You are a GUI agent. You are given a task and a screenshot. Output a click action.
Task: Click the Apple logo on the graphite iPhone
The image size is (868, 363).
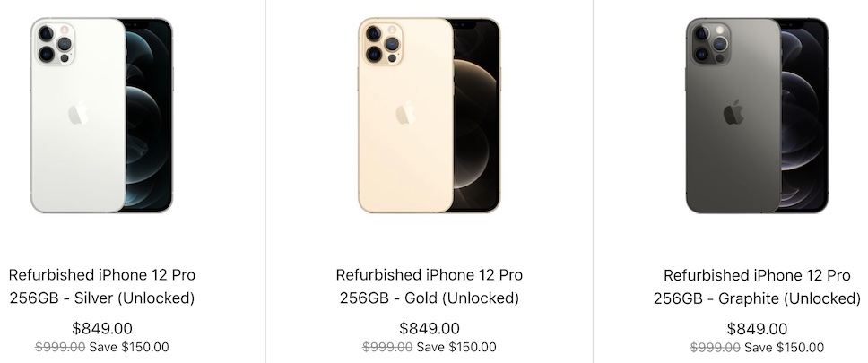tap(733, 114)
